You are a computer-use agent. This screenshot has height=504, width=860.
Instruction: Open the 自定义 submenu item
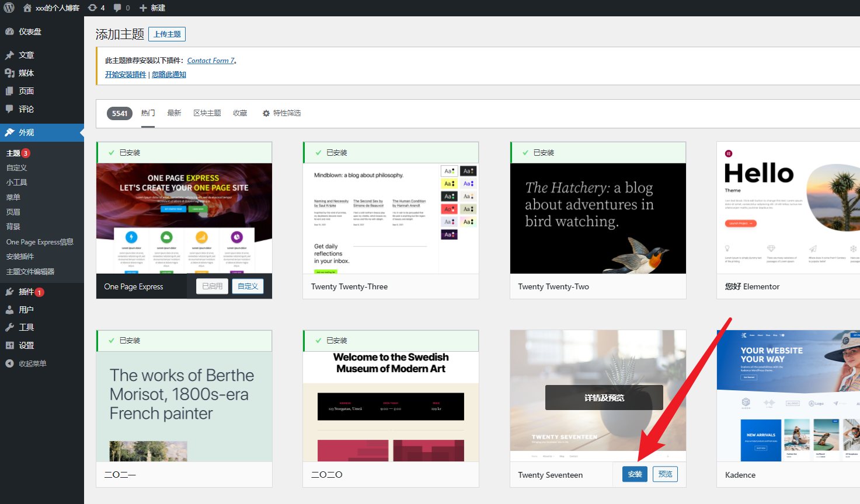[x=17, y=167]
